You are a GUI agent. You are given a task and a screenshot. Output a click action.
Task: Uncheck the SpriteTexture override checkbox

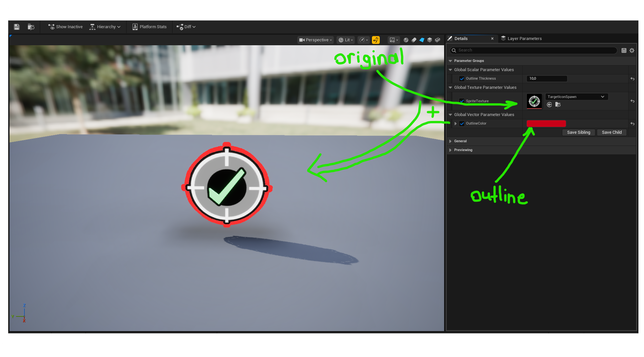pos(462,101)
